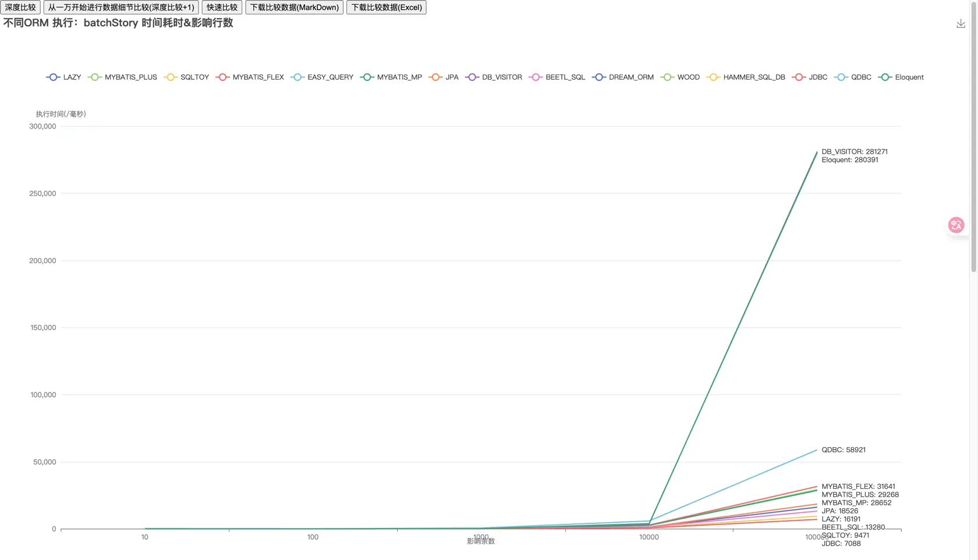Click the 300,000 y-axis label
978x560 pixels.
point(42,126)
